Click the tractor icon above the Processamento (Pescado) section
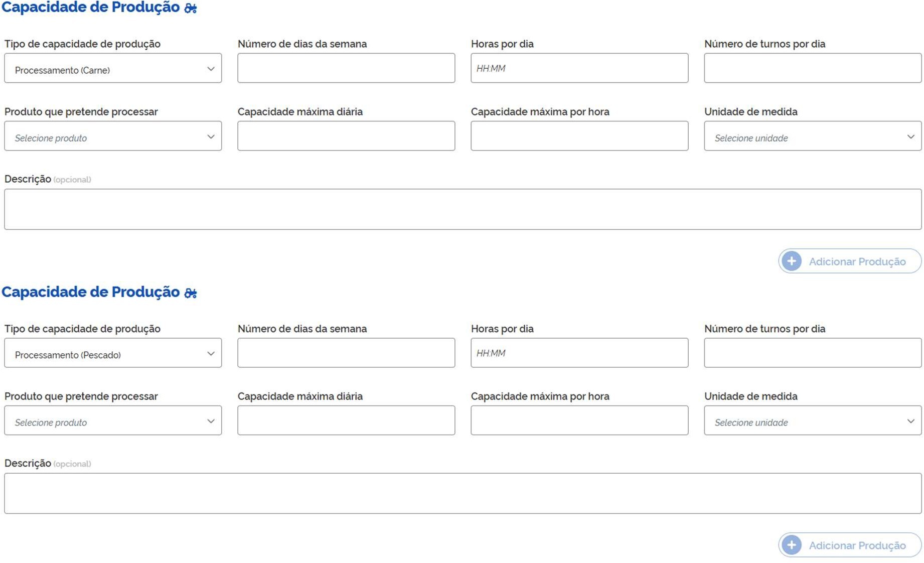Image resolution: width=924 pixels, height=563 pixels. (191, 293)
